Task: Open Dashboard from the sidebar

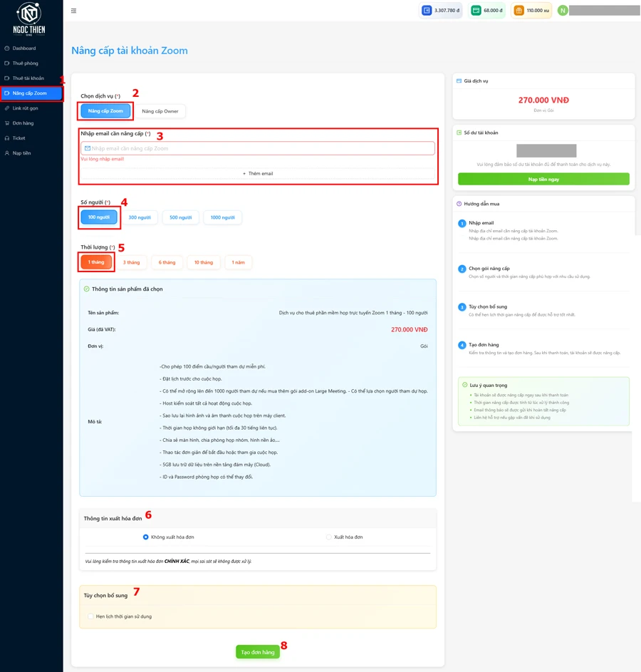Action: pyautogui.click(x=24, y=48)
